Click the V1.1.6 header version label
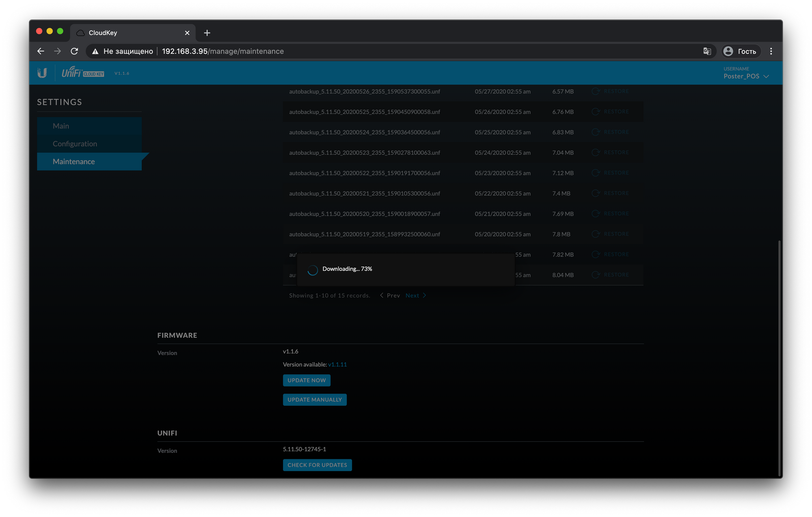 (x=122, y=73)
